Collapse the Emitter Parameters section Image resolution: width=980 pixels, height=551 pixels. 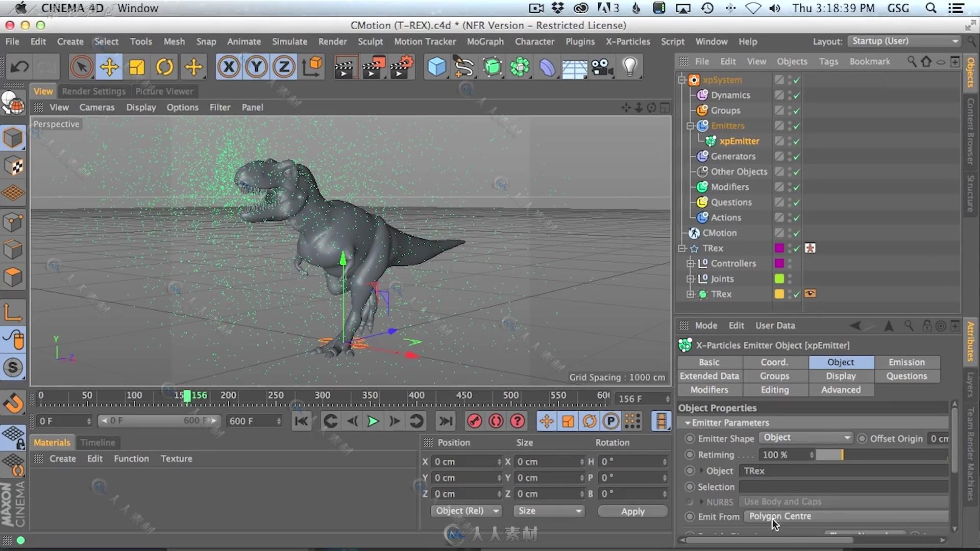688,422
